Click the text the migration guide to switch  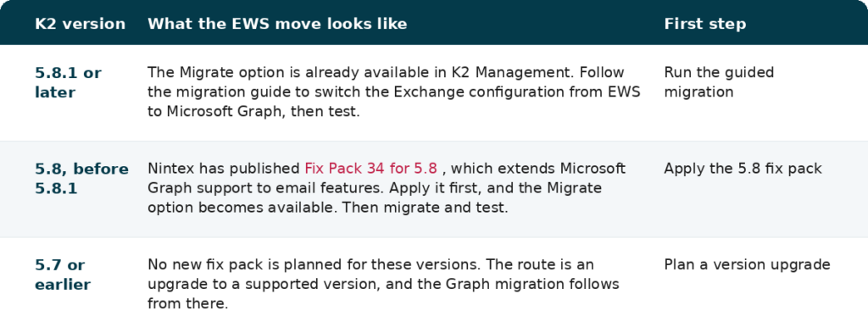251,92
